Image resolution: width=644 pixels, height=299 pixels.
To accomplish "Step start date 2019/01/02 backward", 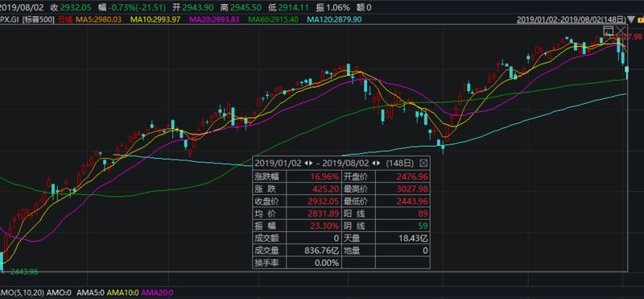I will coord(305,163).
